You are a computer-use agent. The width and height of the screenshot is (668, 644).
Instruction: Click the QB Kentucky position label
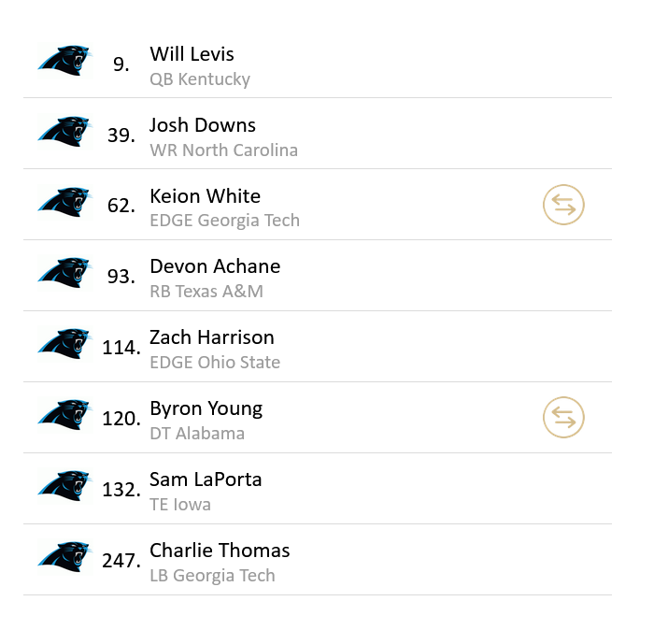[x=200, y=79]
